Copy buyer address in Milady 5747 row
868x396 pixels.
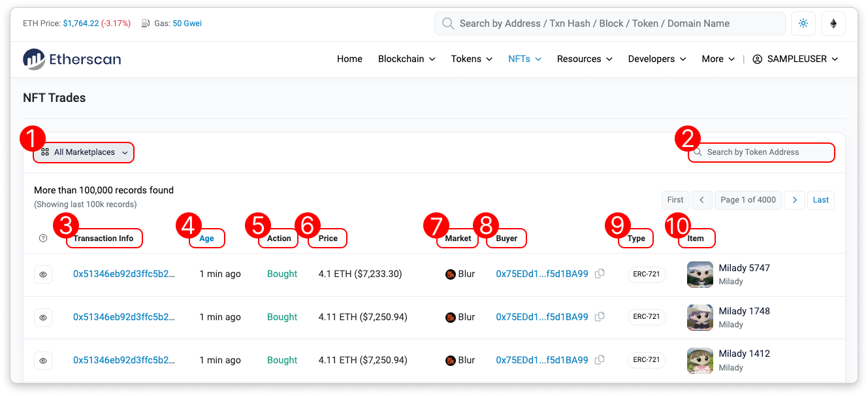600,274
